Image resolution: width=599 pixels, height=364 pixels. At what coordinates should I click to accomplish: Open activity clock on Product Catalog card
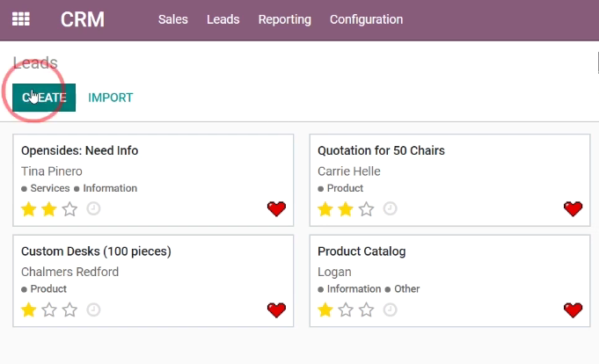390,309
